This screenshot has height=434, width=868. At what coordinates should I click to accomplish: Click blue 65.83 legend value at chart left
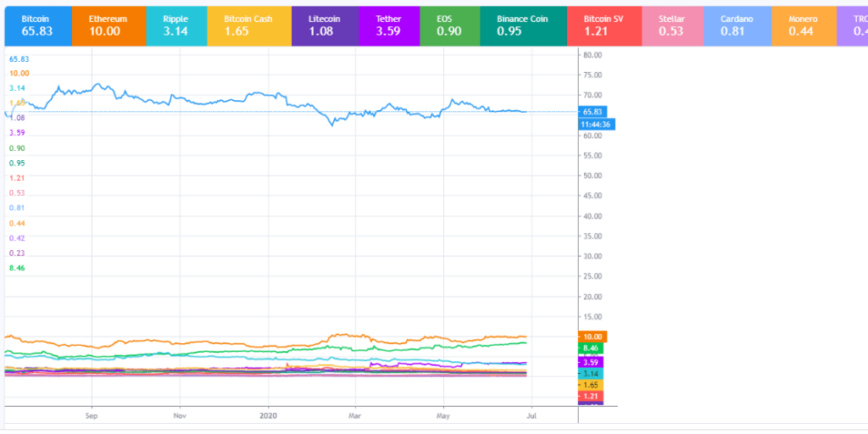pyautogui.click(x=19, y=58)
